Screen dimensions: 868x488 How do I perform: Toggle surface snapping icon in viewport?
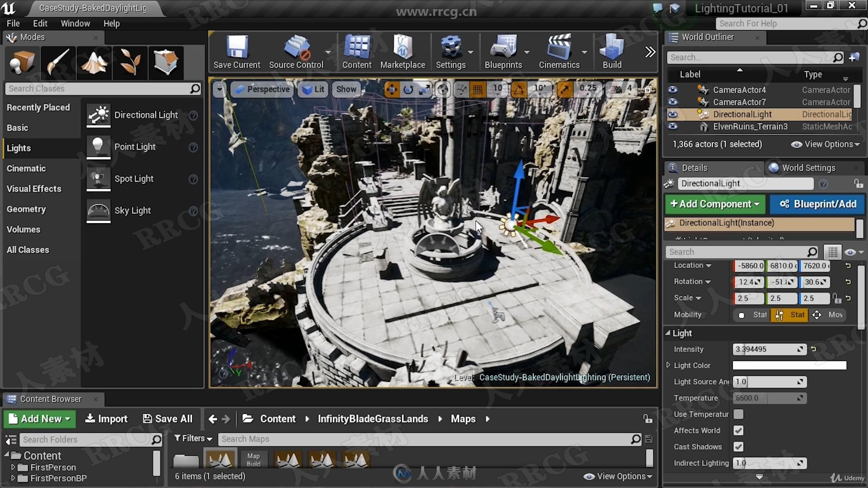462,89
